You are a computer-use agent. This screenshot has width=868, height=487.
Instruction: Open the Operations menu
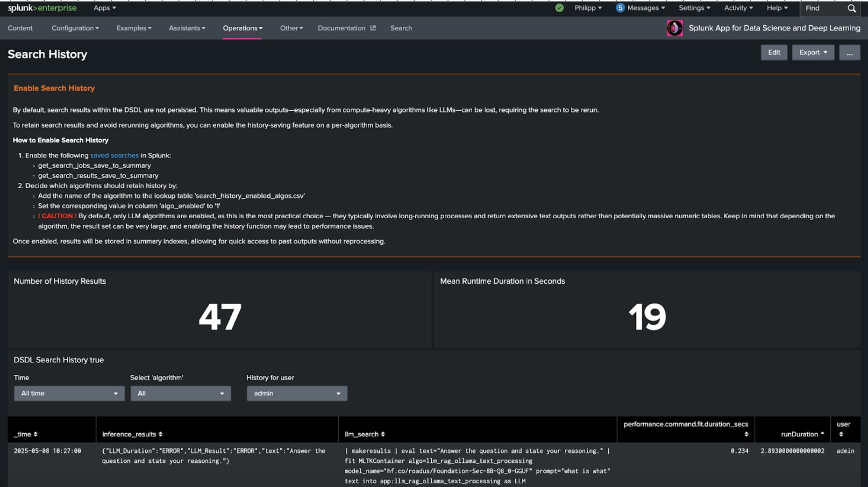(x=242, y=28)
